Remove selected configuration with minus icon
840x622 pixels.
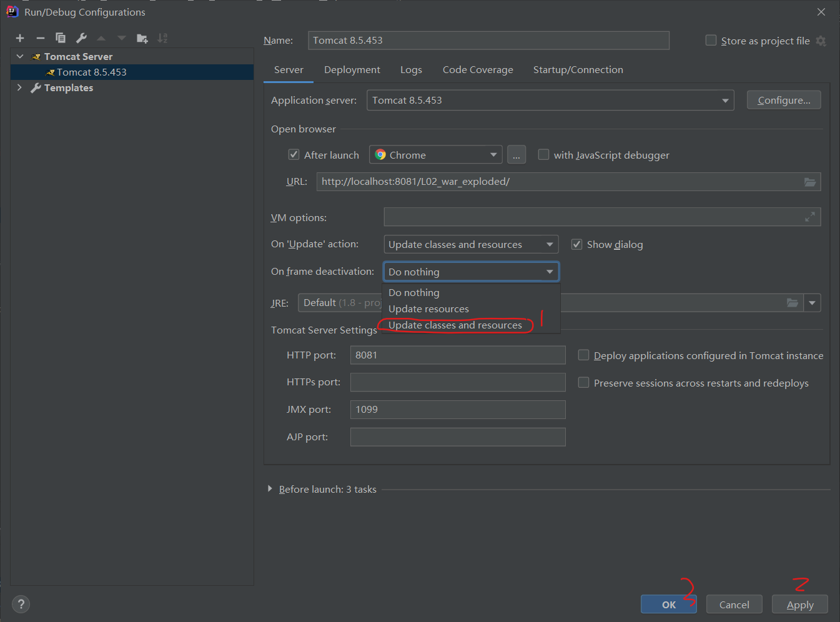pyautogui.click(x=41, y=38)
